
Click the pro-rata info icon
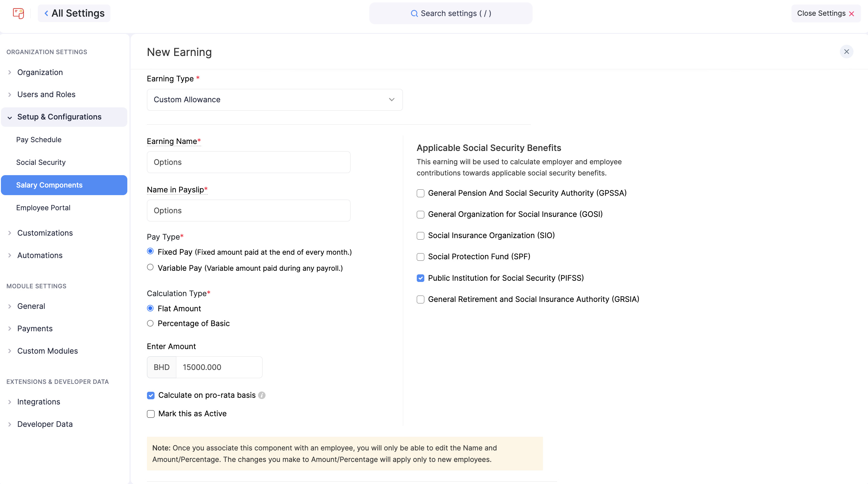coord(262,395)
